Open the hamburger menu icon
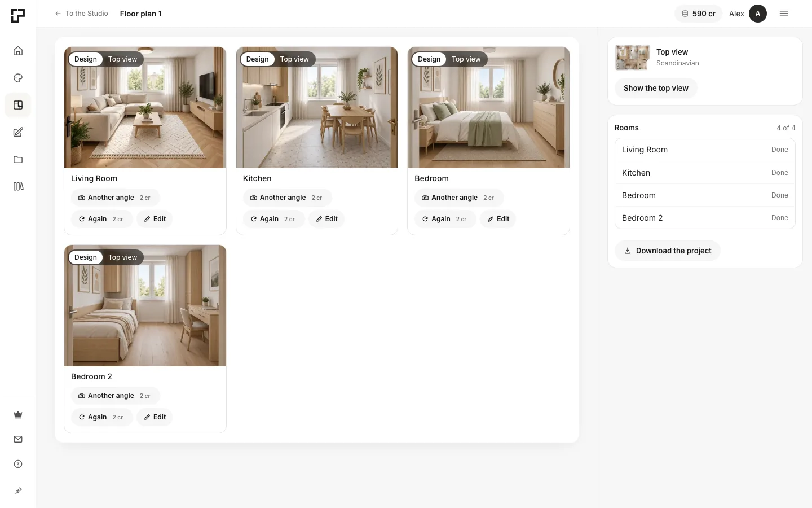This screenshot has height=508, width=812. point(784,14)
